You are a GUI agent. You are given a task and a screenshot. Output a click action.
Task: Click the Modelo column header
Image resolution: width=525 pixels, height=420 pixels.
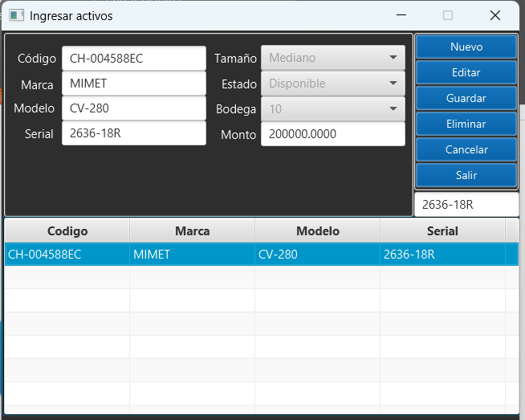coord(317,230)
